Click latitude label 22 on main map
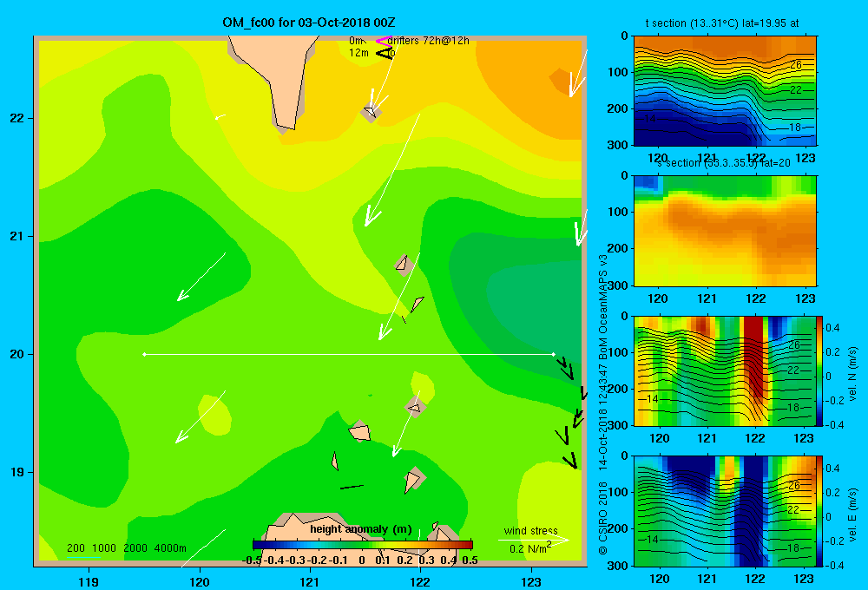The height and width of the screenshot is (590, 868). [x=16, y=118]
